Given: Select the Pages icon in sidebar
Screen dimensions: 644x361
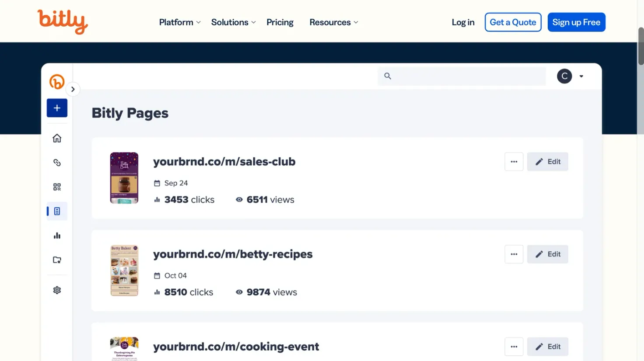Looking at the screenshot, I should click(x=57, y=211).
